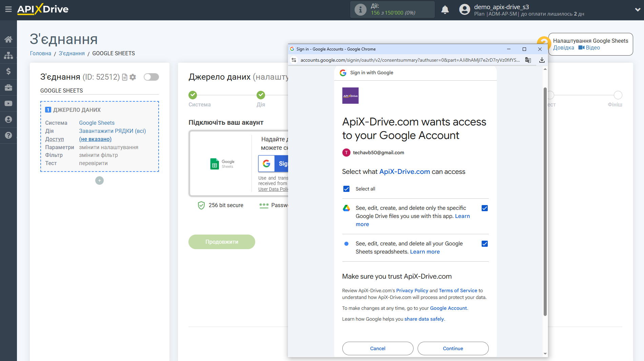Viewport: 644px width, 361px height.
Task: Open the help question mark icon
Action: (8, 135)
